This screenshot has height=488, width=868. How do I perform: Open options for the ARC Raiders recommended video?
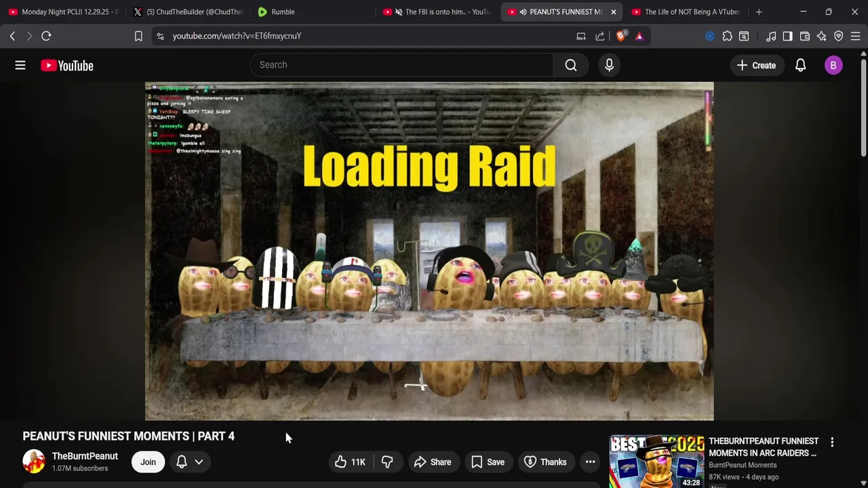832,442
